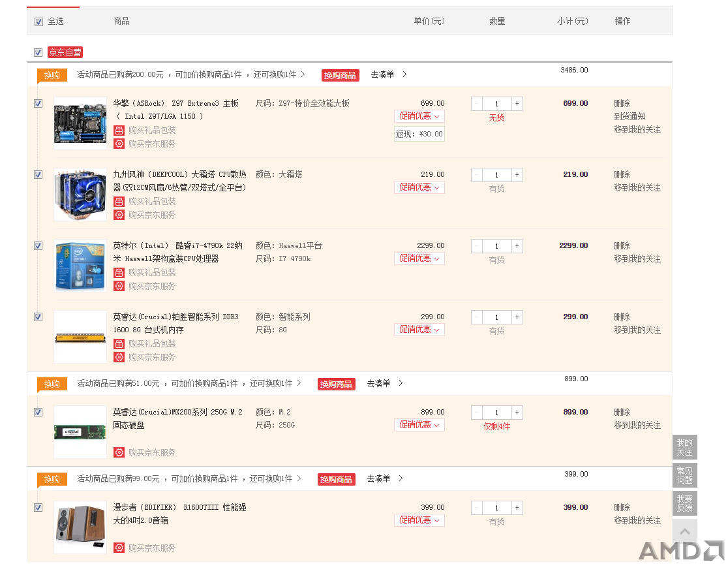This screenshot has width=728, height=564.
Task: Edit quantity field for Crucial MX200 SSD
Action: pyautogui.click(x=497, y=413)
